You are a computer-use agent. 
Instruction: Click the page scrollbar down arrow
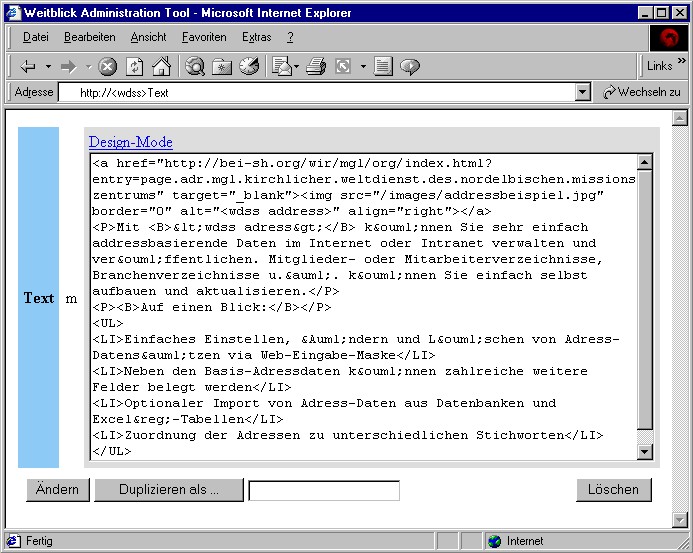(x=679, y=520)
